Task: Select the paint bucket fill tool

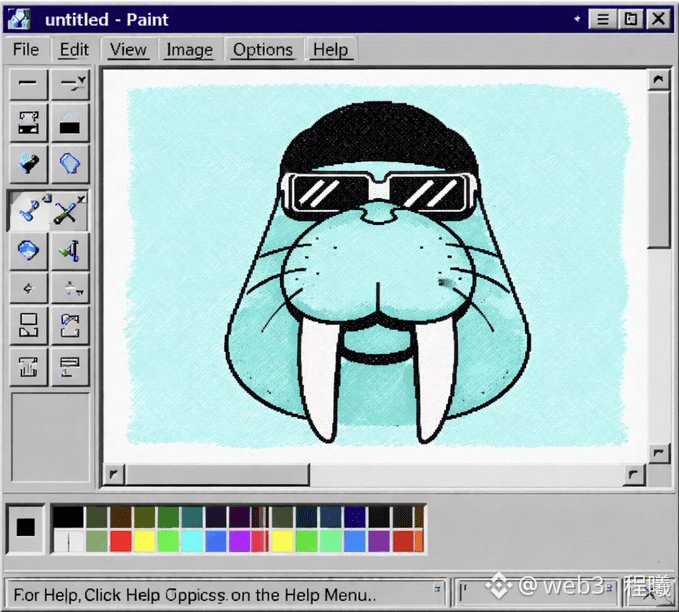Action: [x=28, y=164]
